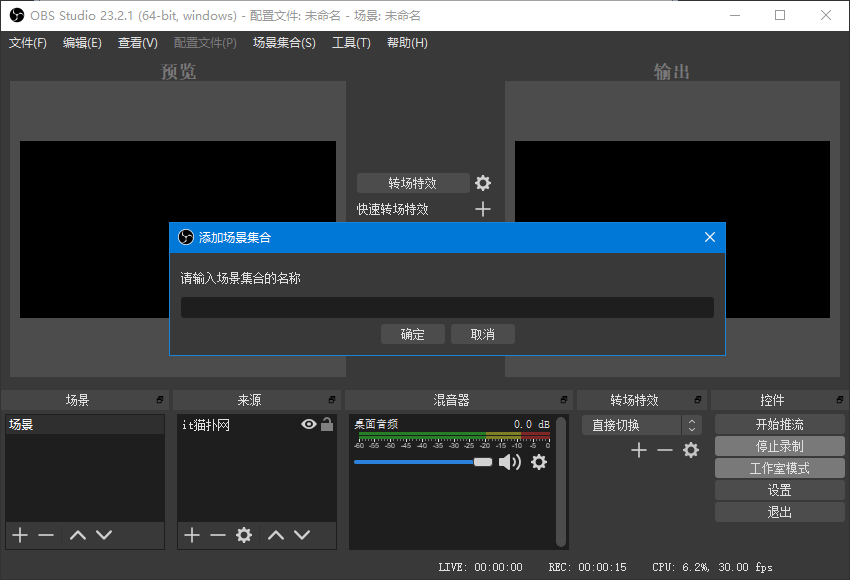Add a new source with plus icon

192,535
